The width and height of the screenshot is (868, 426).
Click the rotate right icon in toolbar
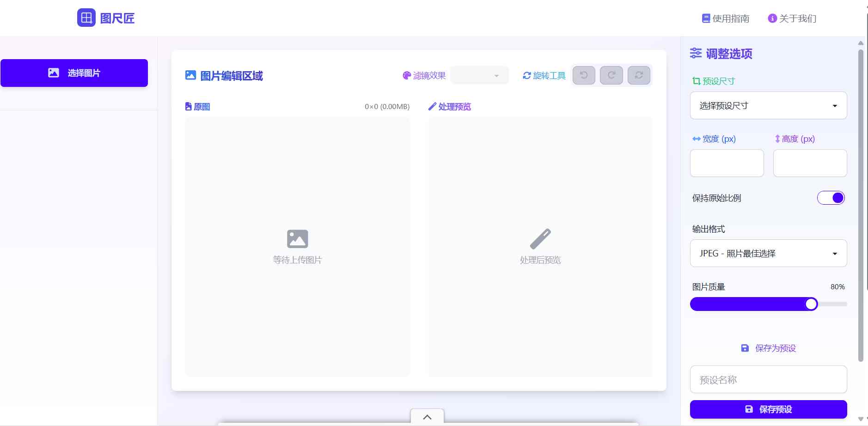click(611, 75)
